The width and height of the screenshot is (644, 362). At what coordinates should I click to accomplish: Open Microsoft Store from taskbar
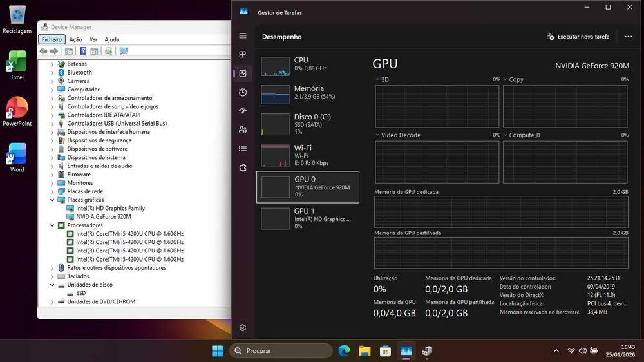tap(385, 351)
